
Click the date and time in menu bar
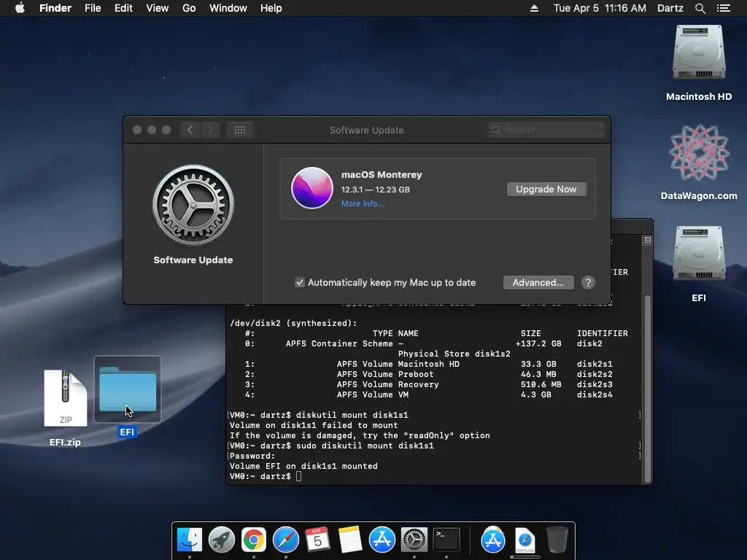600,8
